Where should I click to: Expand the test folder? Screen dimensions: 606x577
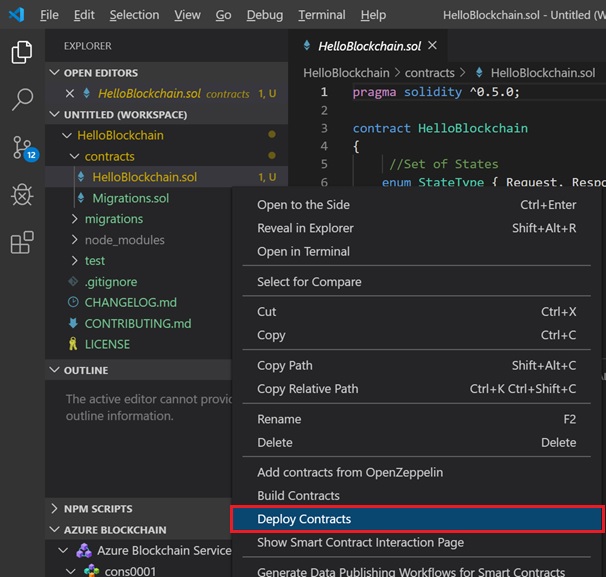click(x=74, y=261)
